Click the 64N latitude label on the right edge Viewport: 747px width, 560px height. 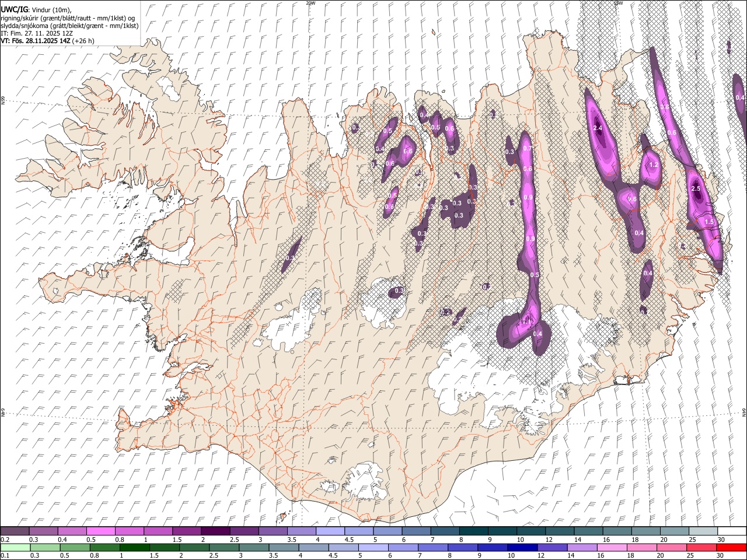[744, 412]
